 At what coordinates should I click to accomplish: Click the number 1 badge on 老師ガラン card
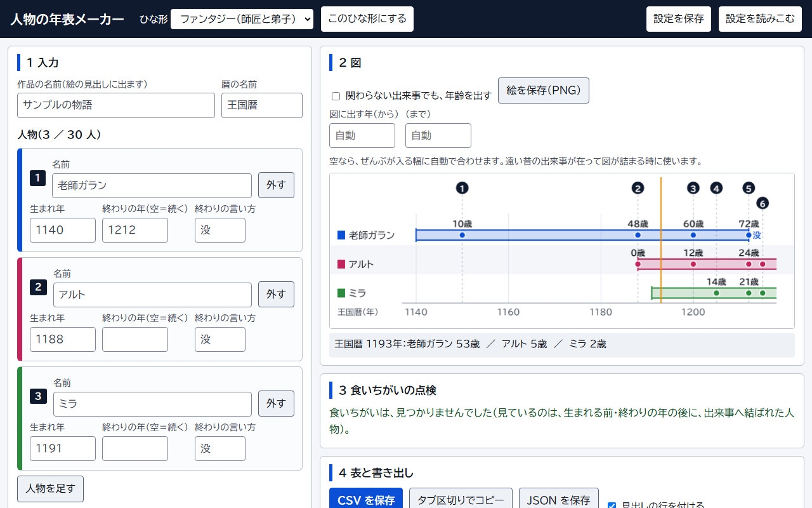[38, 178]
